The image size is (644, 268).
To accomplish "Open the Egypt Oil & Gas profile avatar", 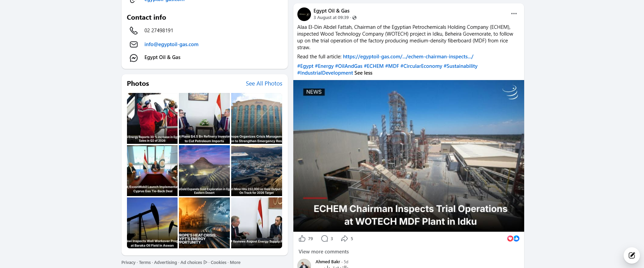I will pyautogui.click(x=304, y=14).
